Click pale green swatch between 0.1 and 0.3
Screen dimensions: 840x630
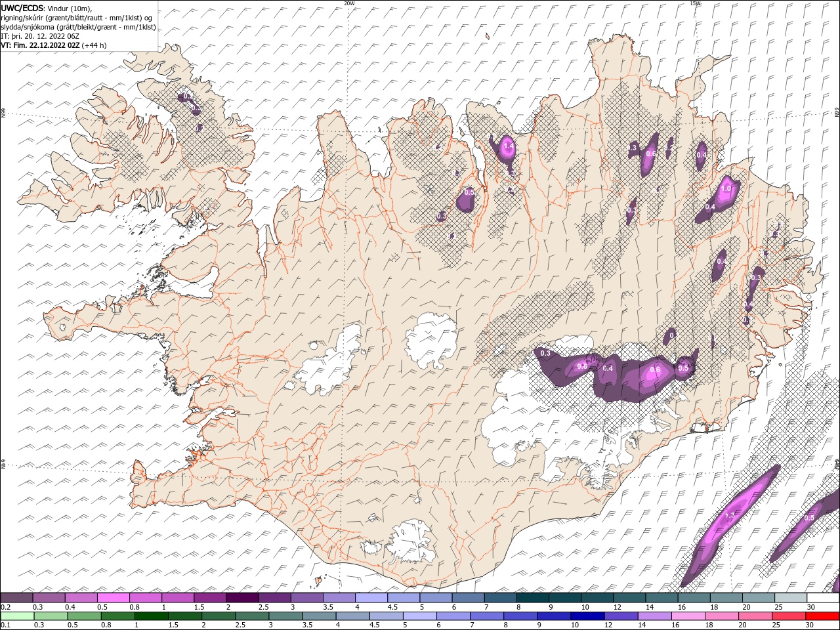point(18,616)
